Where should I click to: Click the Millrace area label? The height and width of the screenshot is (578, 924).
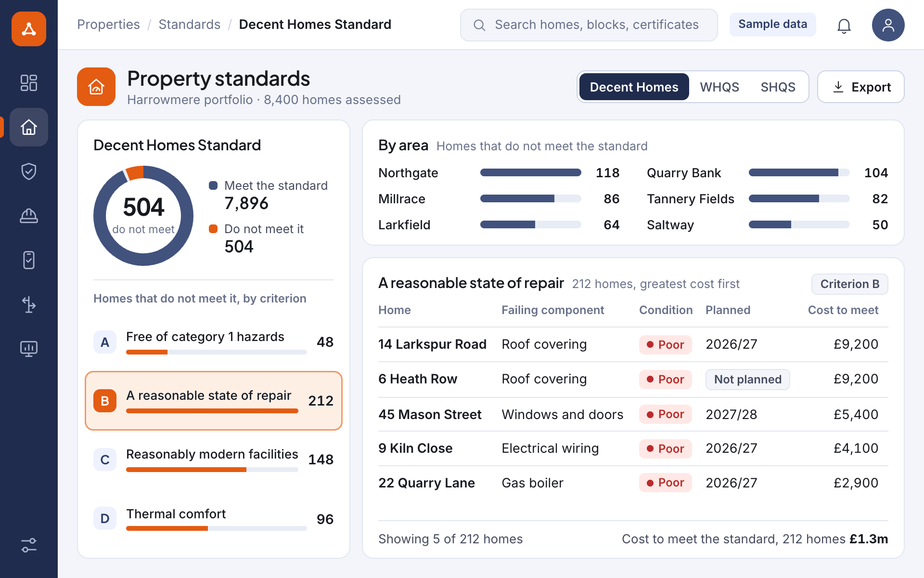[402, 199]
